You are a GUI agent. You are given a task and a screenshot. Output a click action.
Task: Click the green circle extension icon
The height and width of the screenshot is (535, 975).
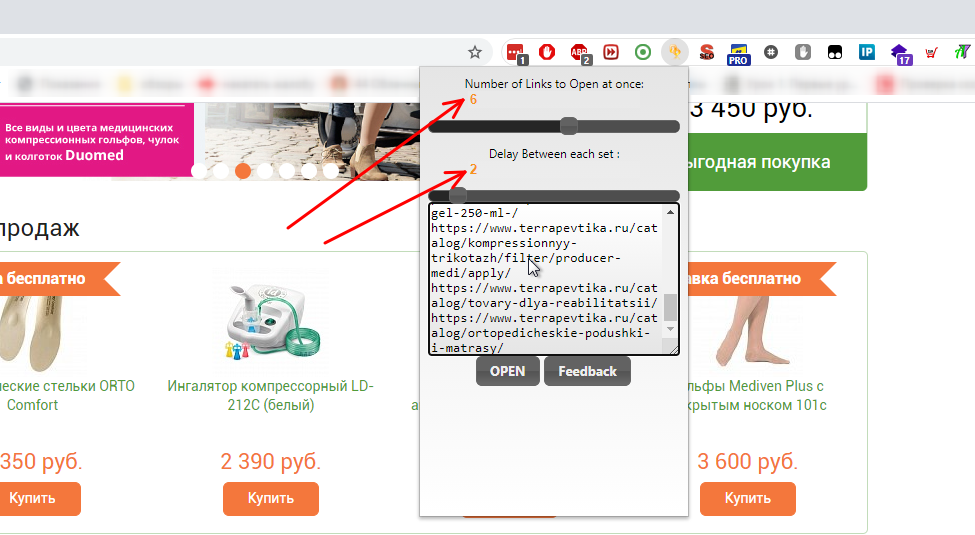click(643, 52)
